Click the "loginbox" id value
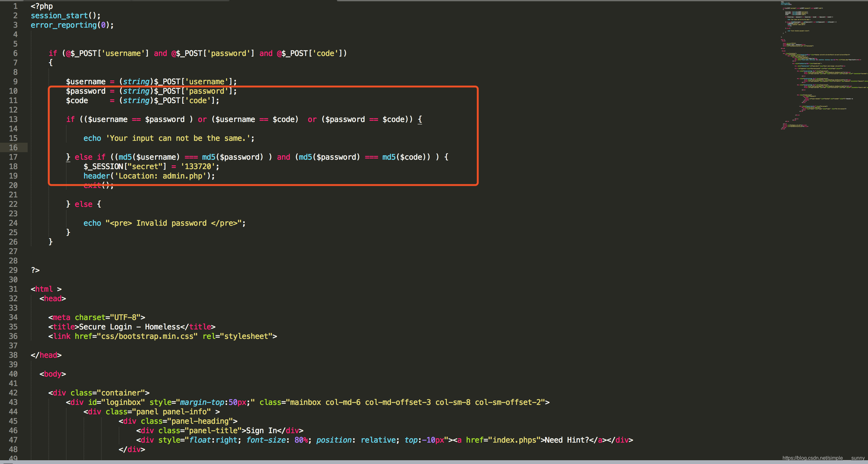The width and height of the screenshot is (868, 464). (123, 402)
